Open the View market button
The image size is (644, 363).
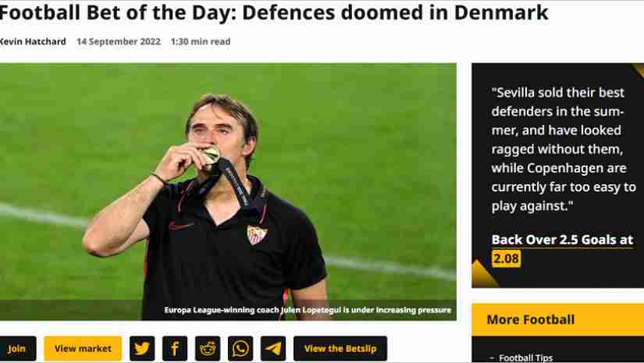(83, 348)
